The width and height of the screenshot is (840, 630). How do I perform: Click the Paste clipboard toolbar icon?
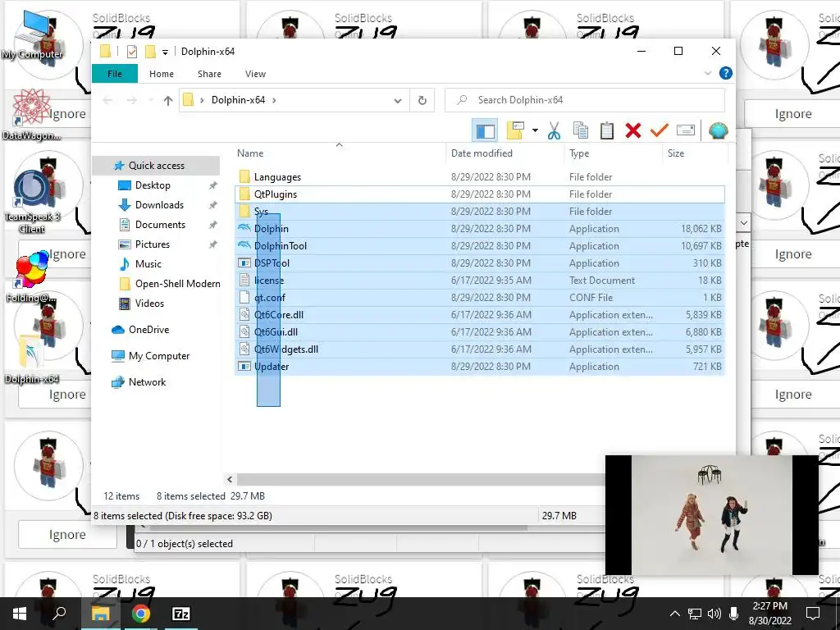606,130
